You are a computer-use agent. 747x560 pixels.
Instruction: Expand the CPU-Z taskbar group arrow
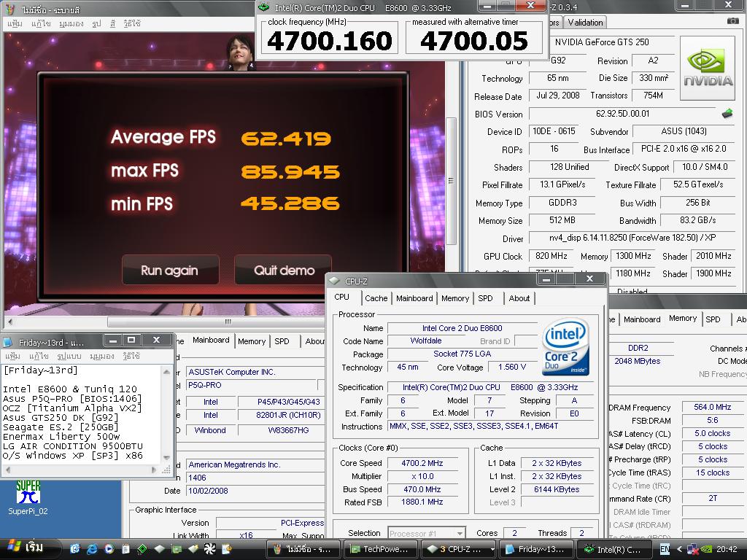(492, 550)
